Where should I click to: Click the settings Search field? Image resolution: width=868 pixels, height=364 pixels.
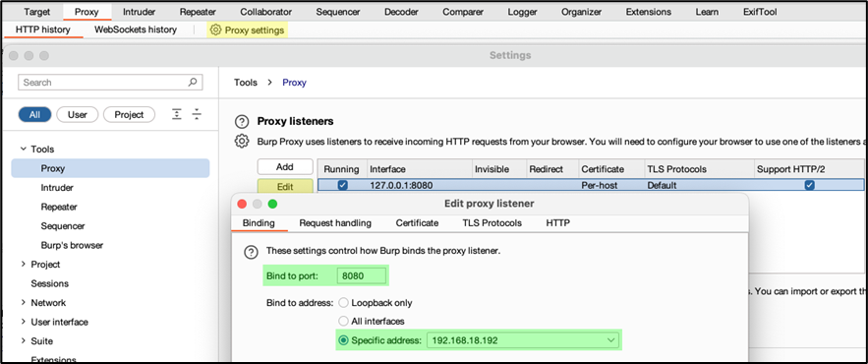tap(111, 83)
